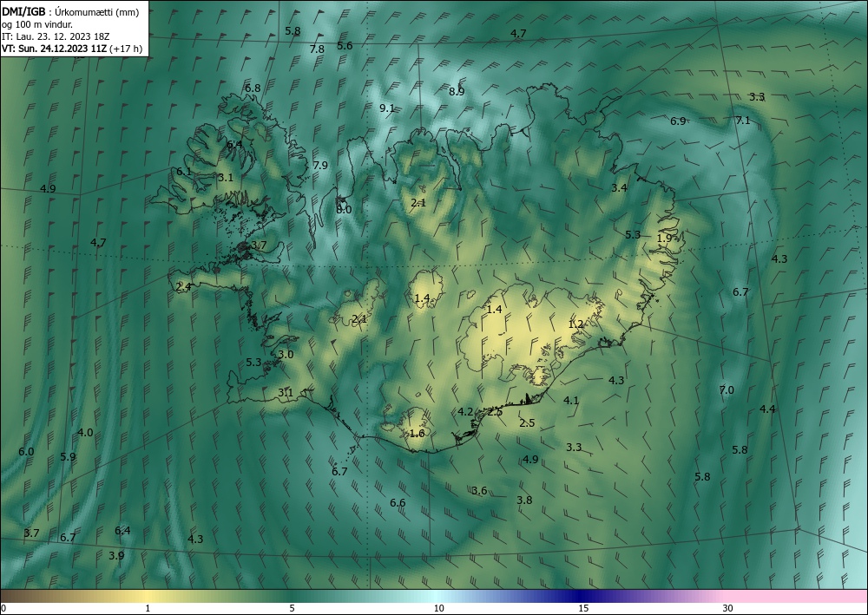Click the 4.0 value in the southwest ocean

pos(85,433)
